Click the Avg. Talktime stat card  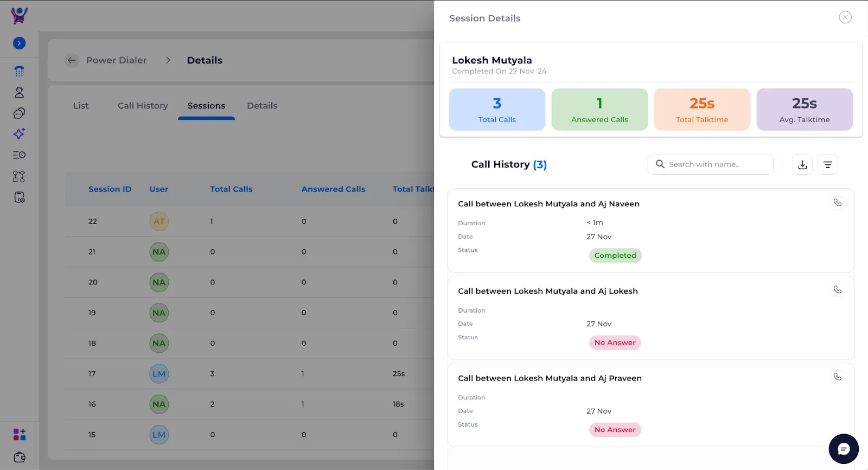click(x=805, y=110)
